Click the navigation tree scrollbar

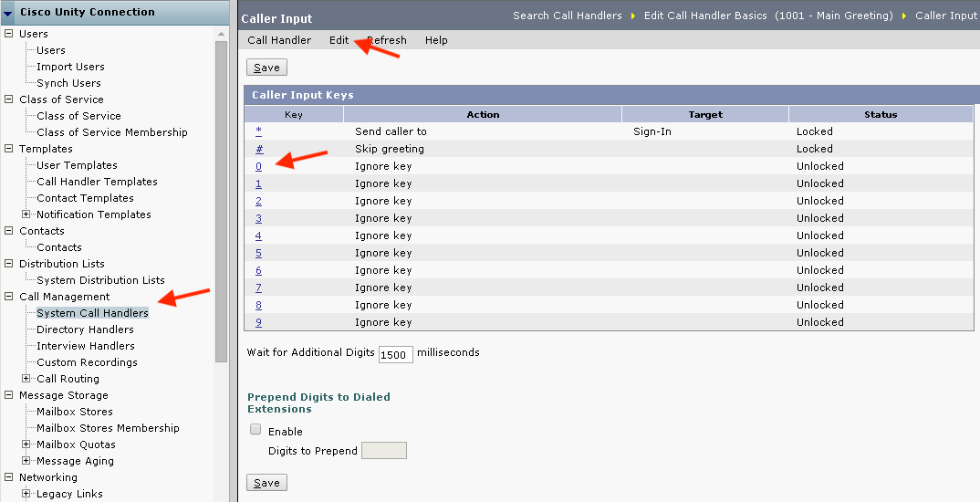point(221,202)
